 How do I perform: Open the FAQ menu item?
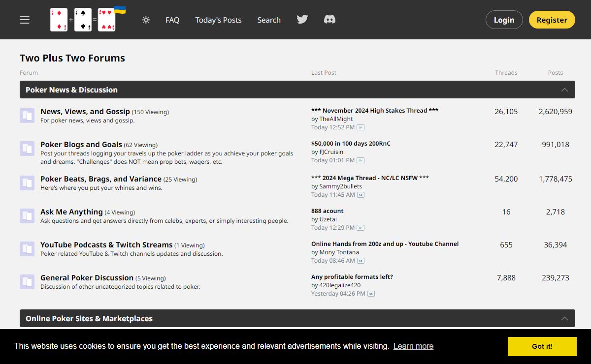pyautogui.click(x=172, y=20)
